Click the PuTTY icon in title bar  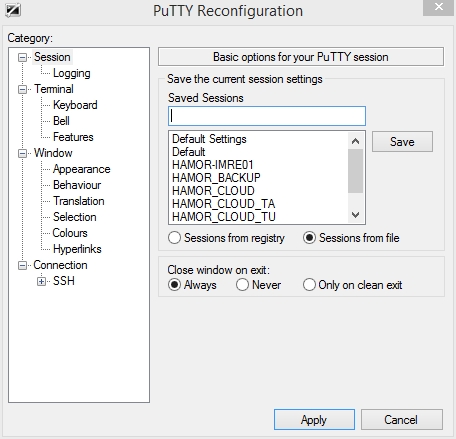point(13,10)
